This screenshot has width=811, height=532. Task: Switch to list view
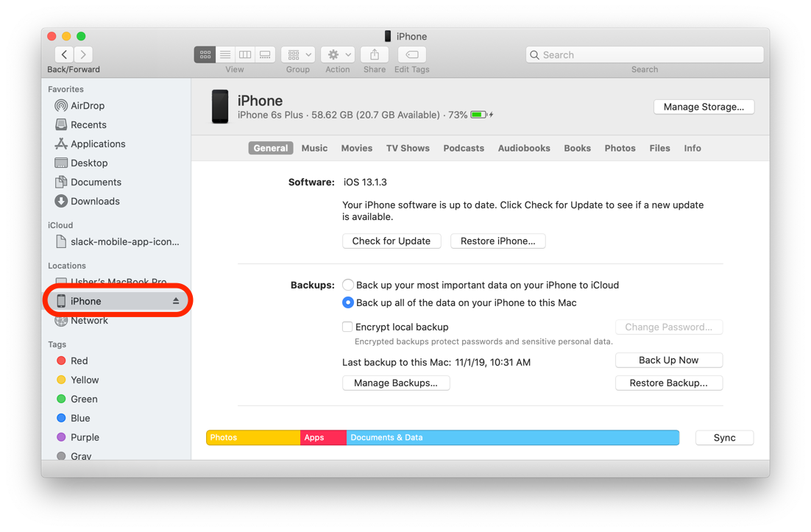pyautogui.click(x=225, y=54)
